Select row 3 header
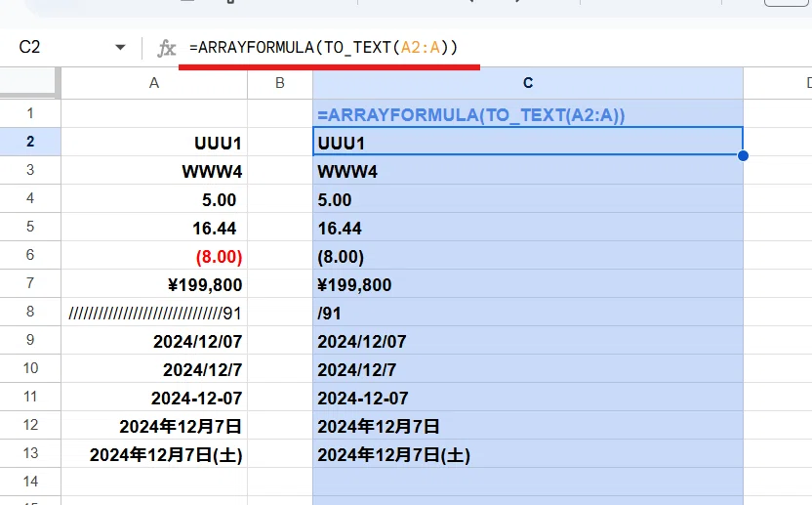Image resolution: width=812 pixels, height=505 pixels. 30,170
